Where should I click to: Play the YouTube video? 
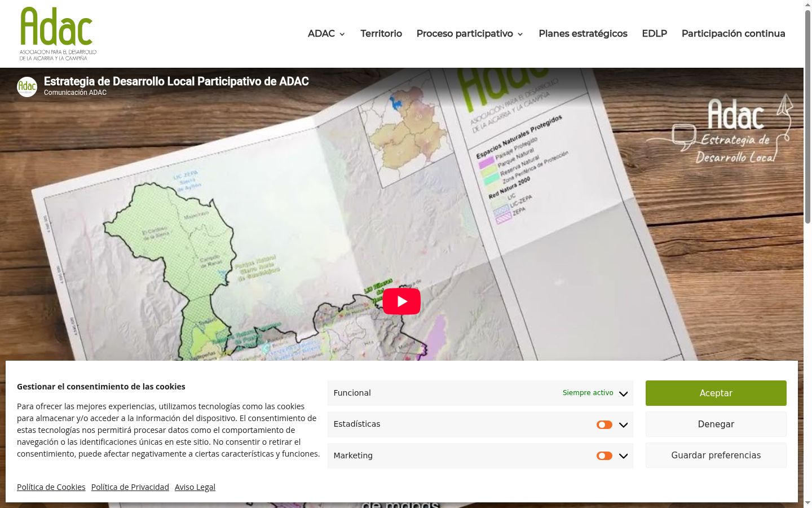[401, 301]
